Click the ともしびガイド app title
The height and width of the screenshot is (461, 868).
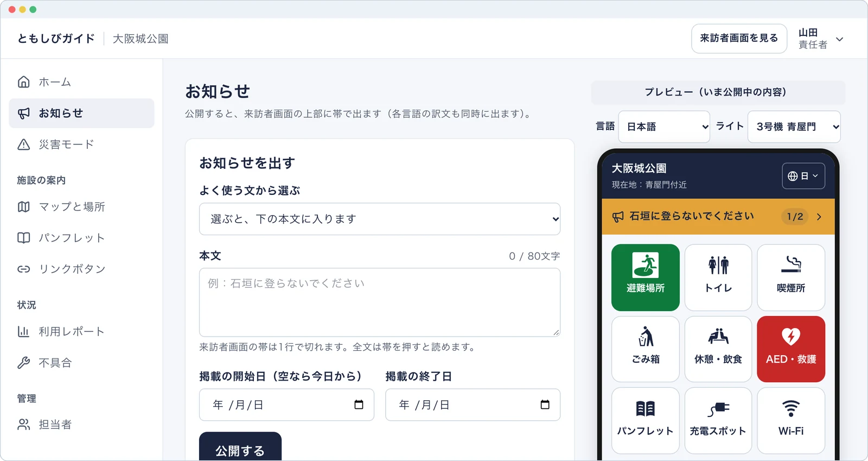[56, 39]
